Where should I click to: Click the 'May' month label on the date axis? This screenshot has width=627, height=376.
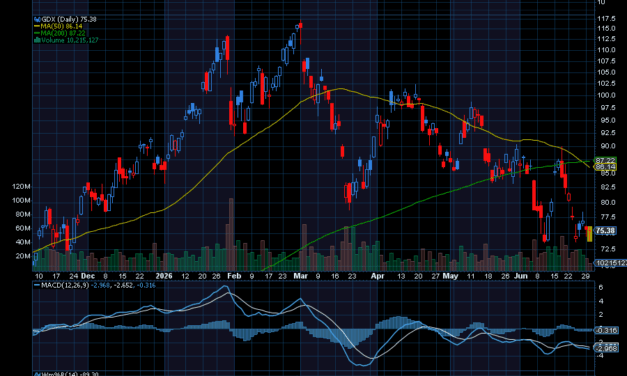pyautogui.click(x=451, y=276)
